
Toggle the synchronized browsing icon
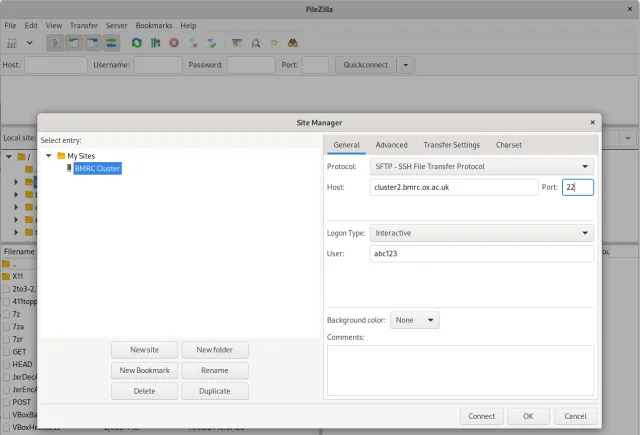(274, 43)
